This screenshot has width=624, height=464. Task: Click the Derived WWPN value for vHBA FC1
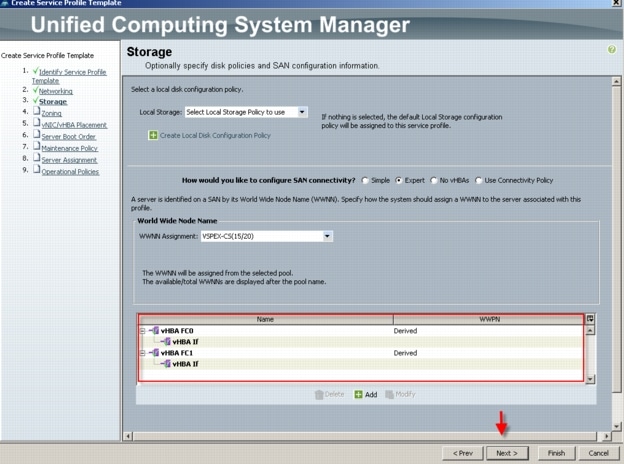pyautogui.click(x=405, y=353)
